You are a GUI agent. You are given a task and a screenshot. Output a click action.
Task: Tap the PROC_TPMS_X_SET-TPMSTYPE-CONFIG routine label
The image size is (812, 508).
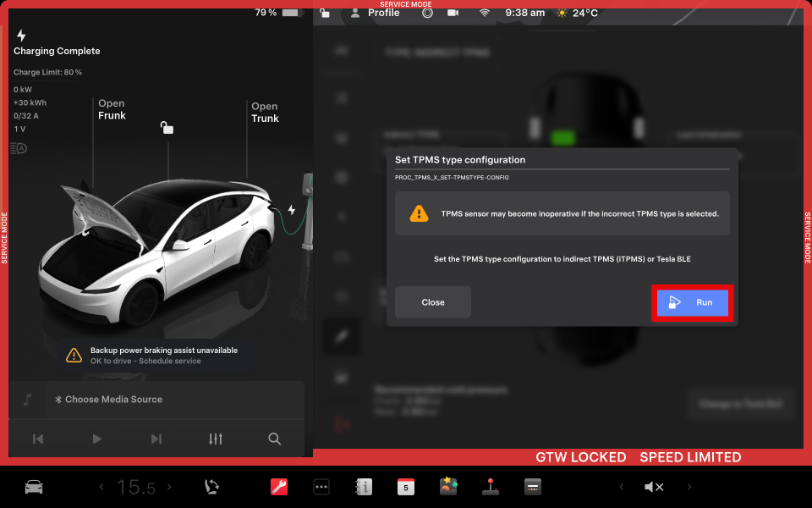pyautogui.click(x=452, y=177)
